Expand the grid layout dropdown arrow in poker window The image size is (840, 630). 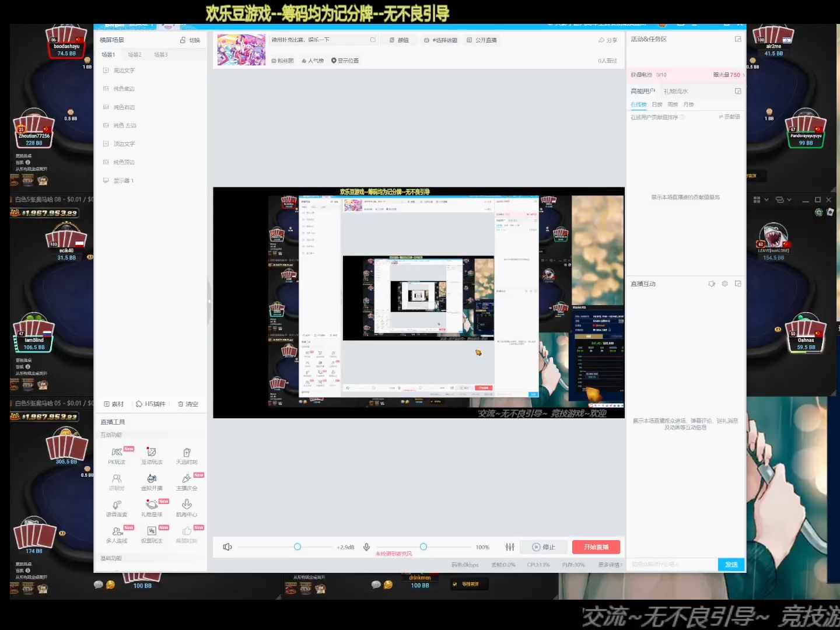pyautogui.click(x=766, y=199)
